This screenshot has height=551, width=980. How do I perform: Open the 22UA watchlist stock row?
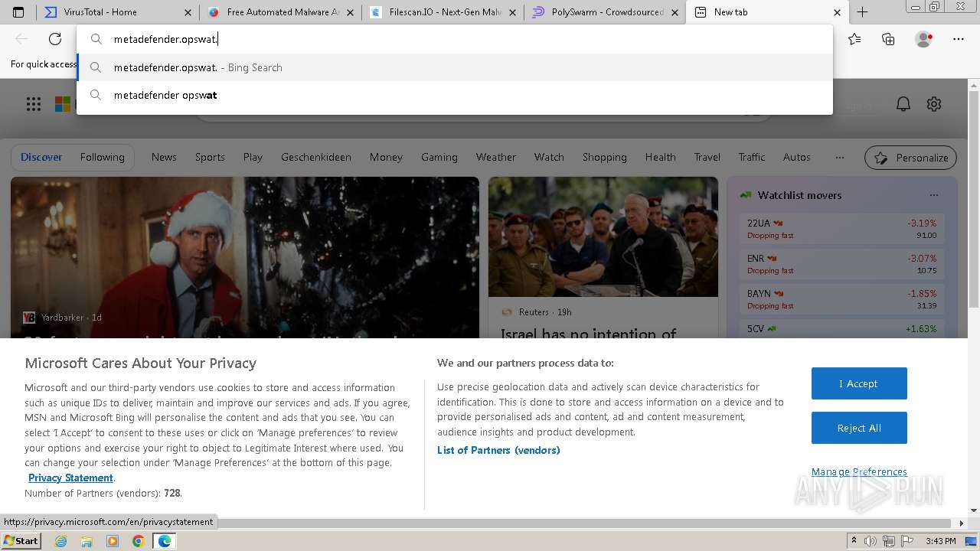842,228
